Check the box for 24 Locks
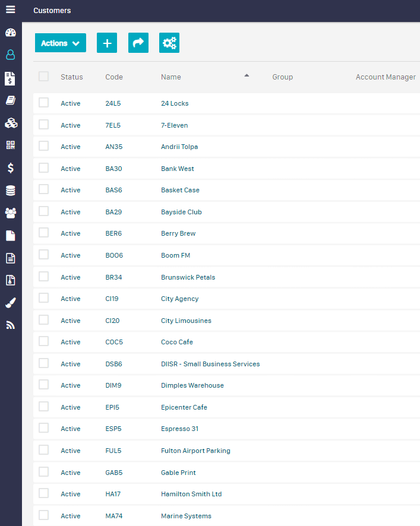This screenshot has width=420, height=526. click(43, 103)
